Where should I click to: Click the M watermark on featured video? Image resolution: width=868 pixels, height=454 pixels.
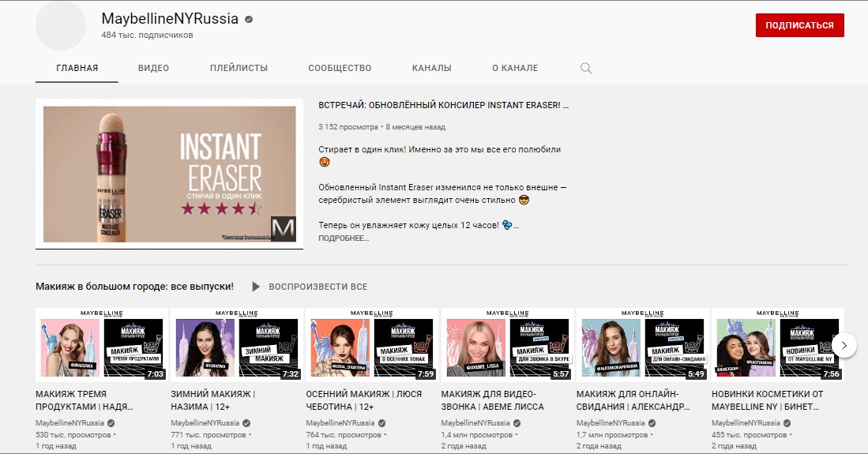[x=283, y=229]
